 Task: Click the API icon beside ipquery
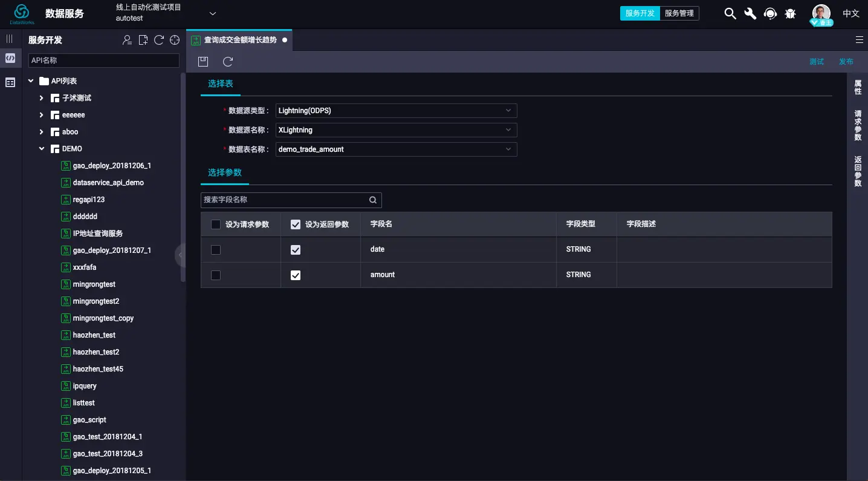point(66,386)
